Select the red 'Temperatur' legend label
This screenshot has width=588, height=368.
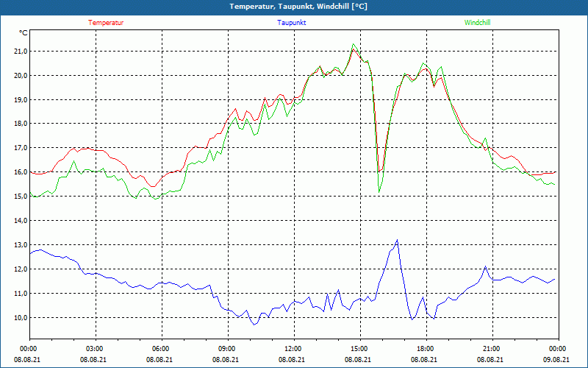pos(106,23)
